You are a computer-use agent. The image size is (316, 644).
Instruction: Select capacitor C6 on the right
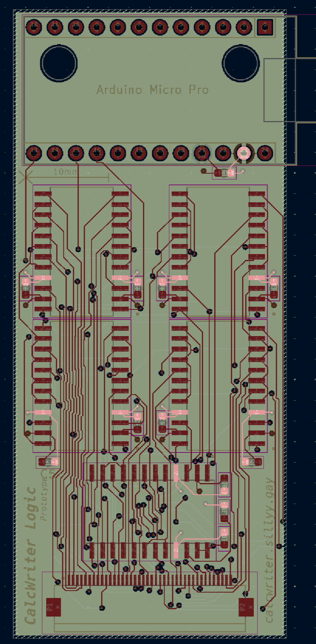252,462
